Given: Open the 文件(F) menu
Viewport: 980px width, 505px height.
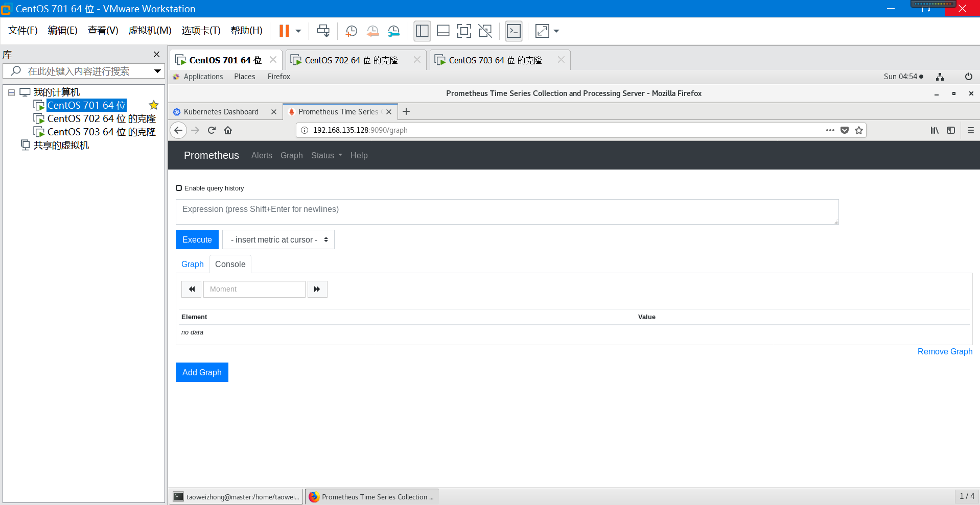Looking at the screenshot, I should click(x=23, y=31).
